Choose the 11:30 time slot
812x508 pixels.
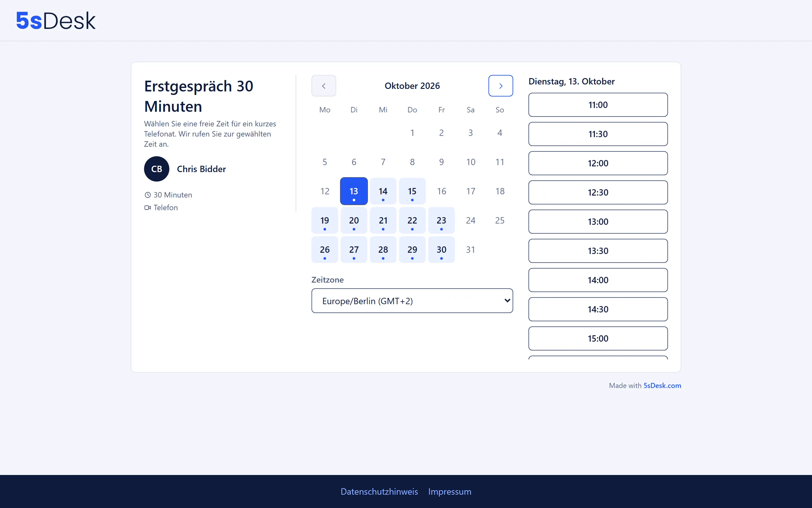tap(598, 134)
